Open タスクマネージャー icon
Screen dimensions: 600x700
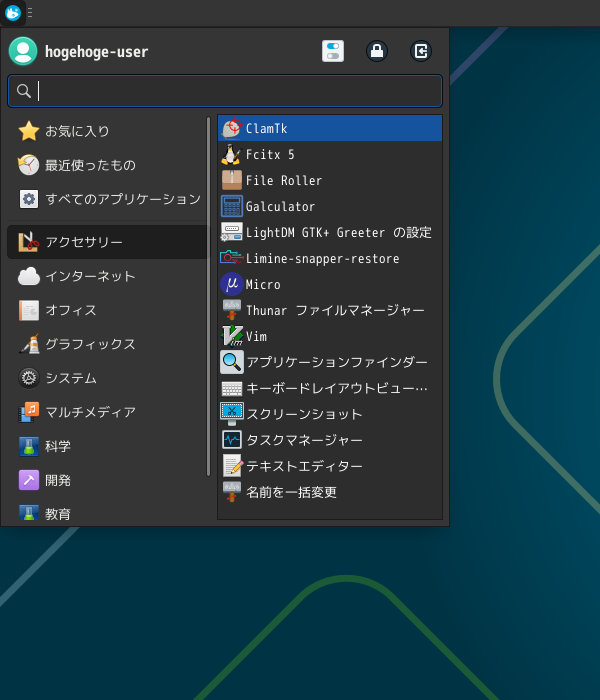click(232, 440)
